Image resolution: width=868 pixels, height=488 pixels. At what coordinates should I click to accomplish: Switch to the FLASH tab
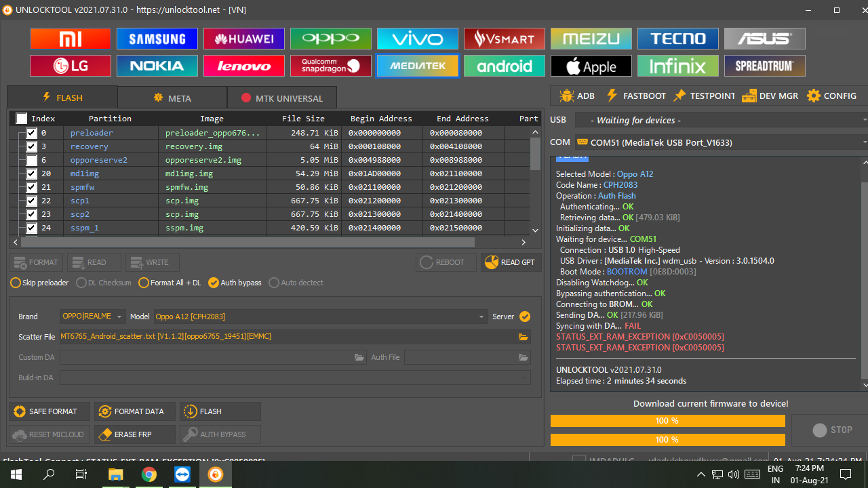(x=62, y=98)
